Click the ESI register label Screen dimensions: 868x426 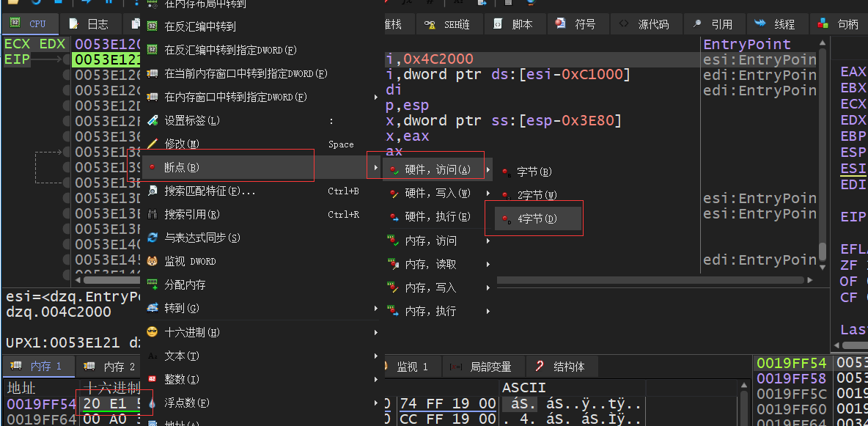853,168
